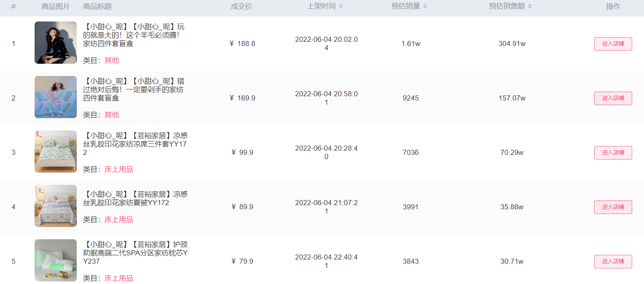Enter the store for the ¥89.9 summer quilt
This screenshot has height=284, width=644.
point(613,207)
